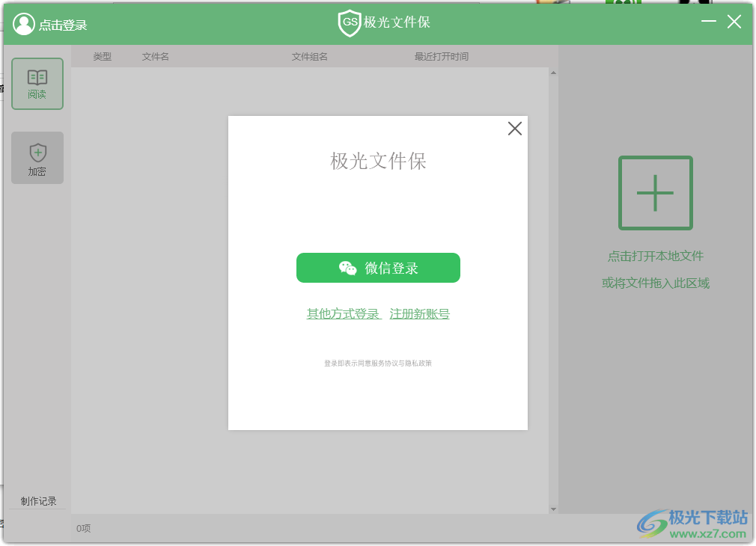Click the 注册新账号 registration link
756x546 pixels.
tap(419, 313)
